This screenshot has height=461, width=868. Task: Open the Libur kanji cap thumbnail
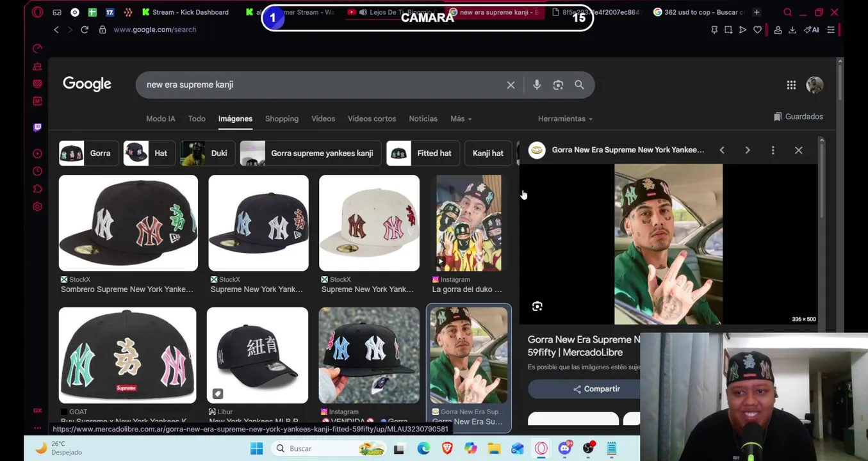coord(258,355)
